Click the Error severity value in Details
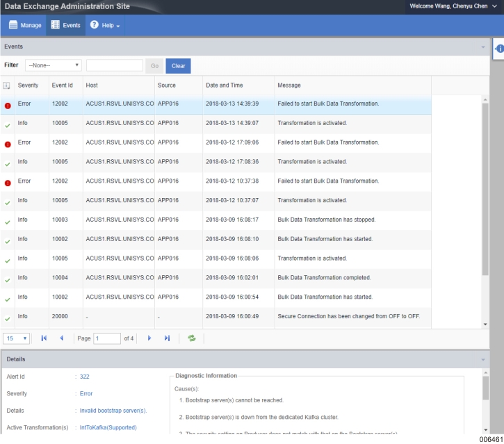 click(x=86, y=393)
